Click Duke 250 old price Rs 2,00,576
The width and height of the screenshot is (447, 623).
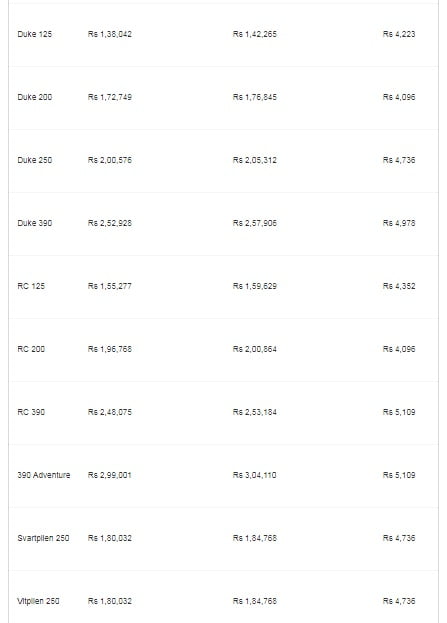[110, 160]
